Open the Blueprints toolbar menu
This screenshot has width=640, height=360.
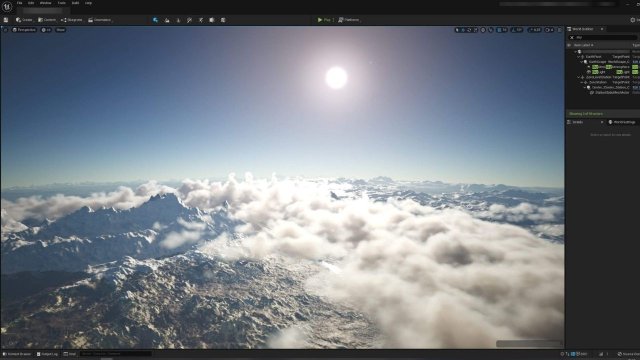point(71,20)
